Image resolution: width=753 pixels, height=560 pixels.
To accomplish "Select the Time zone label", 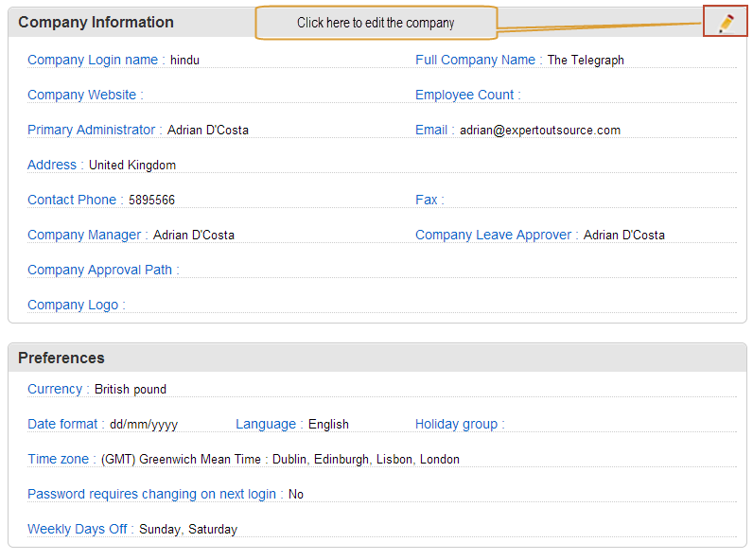I will pos(58,459).
